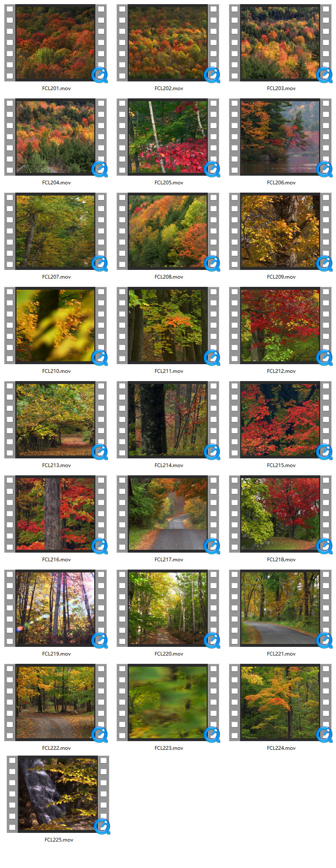Select the FCL211.mov video thumbnail
The width and height of the screenshot is (336, 868).
168,325
